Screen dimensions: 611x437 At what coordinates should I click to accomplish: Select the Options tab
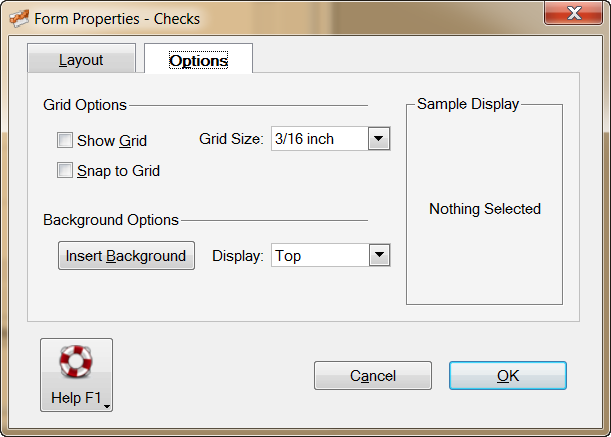point(198,60)
